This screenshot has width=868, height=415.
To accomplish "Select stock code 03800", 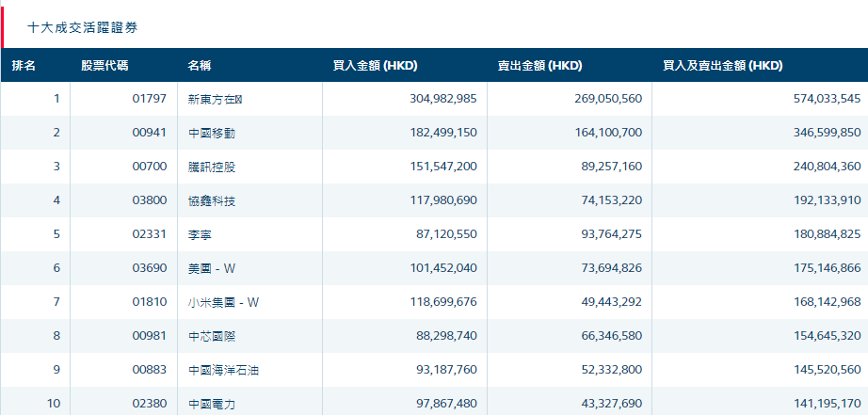I will [x=150, y=200].
